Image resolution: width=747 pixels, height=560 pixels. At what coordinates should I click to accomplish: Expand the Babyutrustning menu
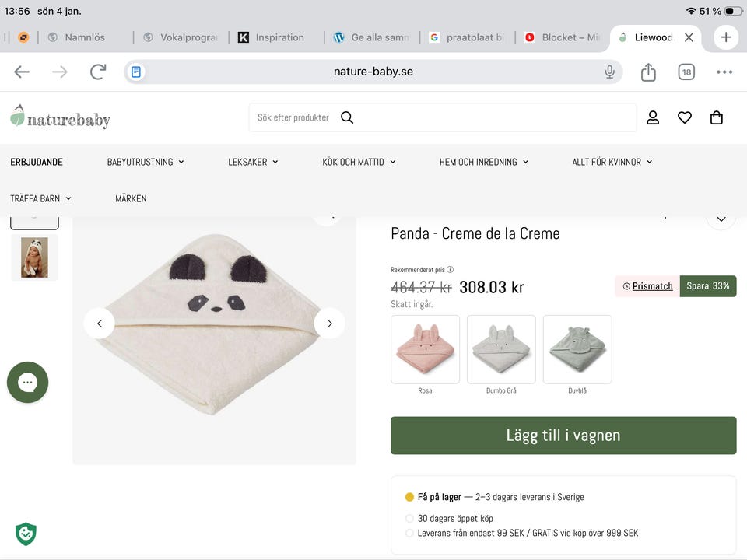146,162
